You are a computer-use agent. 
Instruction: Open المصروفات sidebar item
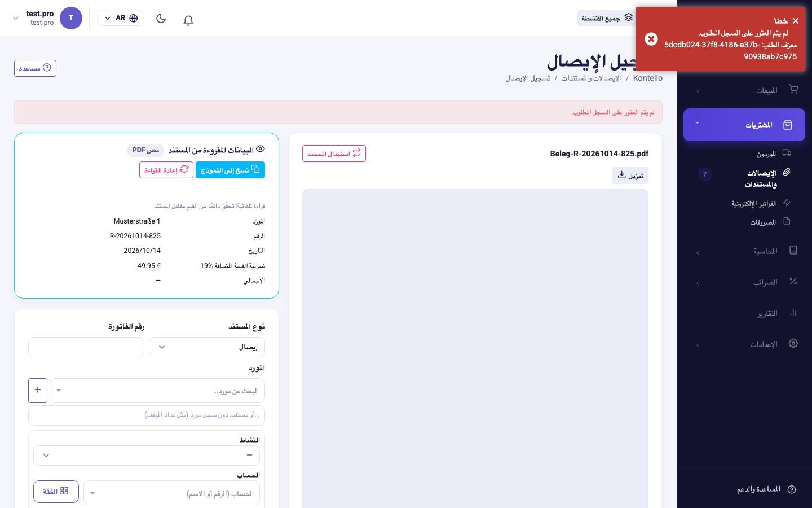coord(764,222)
